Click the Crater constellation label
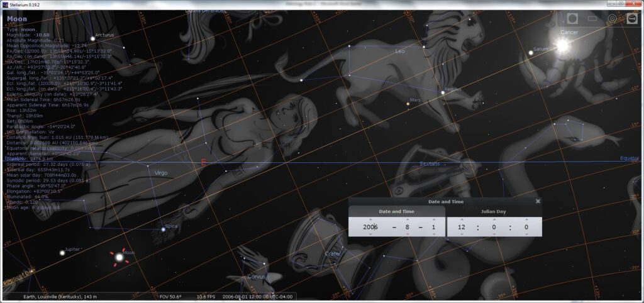 333,254
